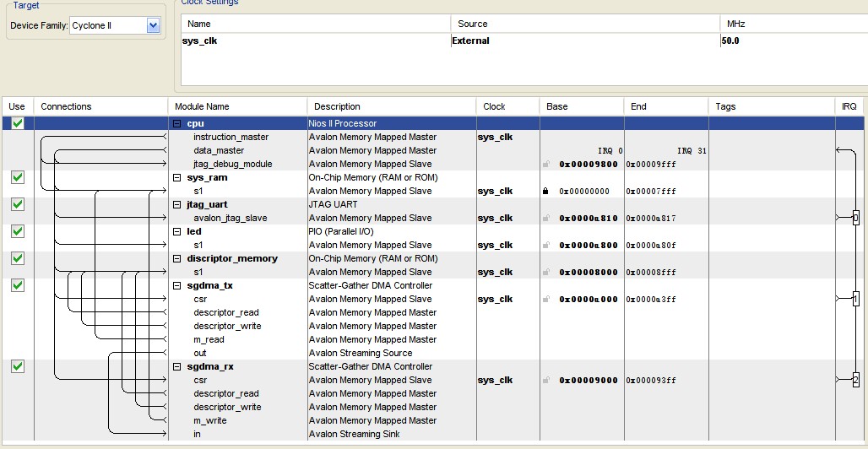Edit base address 0x0000a000
This screenshot has height=449, width=868.
pos(589,299)
